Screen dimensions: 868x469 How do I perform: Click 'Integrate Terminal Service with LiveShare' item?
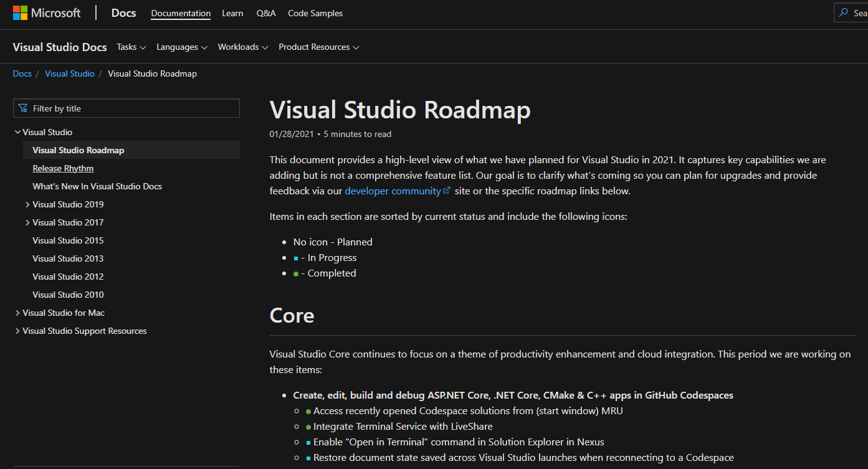click(399, 427)
